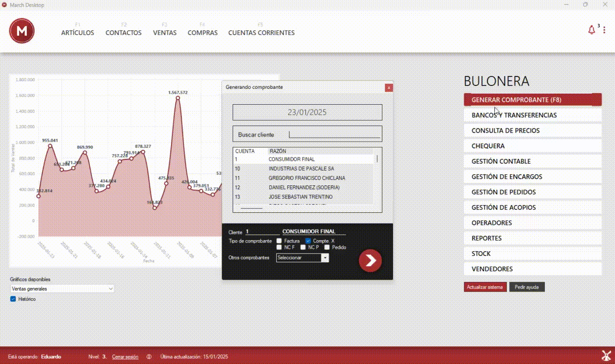Click Actualizar sistema button
The height and width of the screenshot is (364, 615).
[485, 287]
